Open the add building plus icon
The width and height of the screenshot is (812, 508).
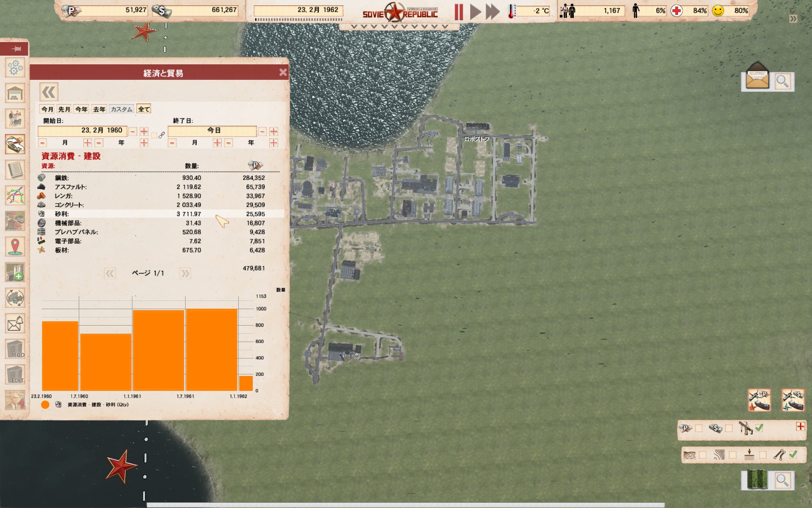click(x=15, y=272)
